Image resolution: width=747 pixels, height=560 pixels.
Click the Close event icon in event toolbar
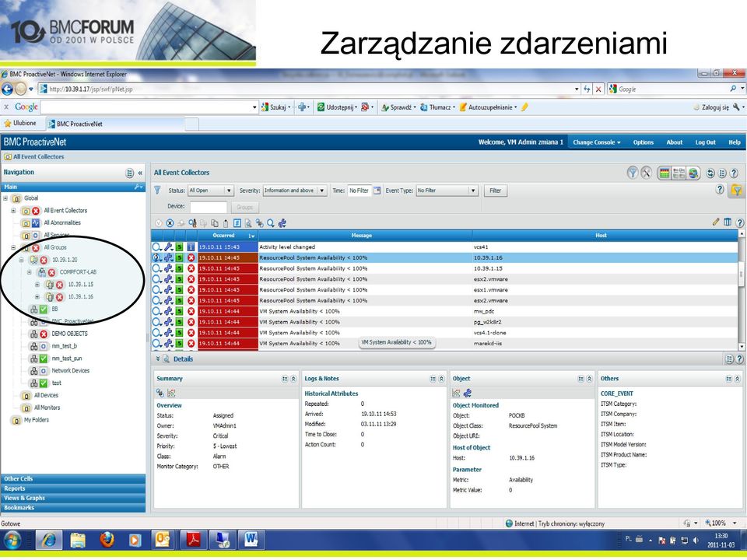coord(170,223)
